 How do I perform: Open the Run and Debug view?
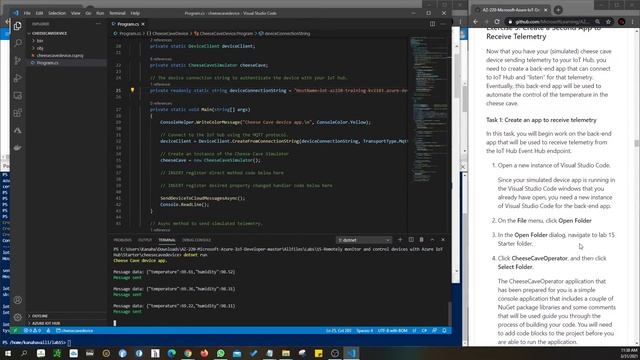point(18,78)
